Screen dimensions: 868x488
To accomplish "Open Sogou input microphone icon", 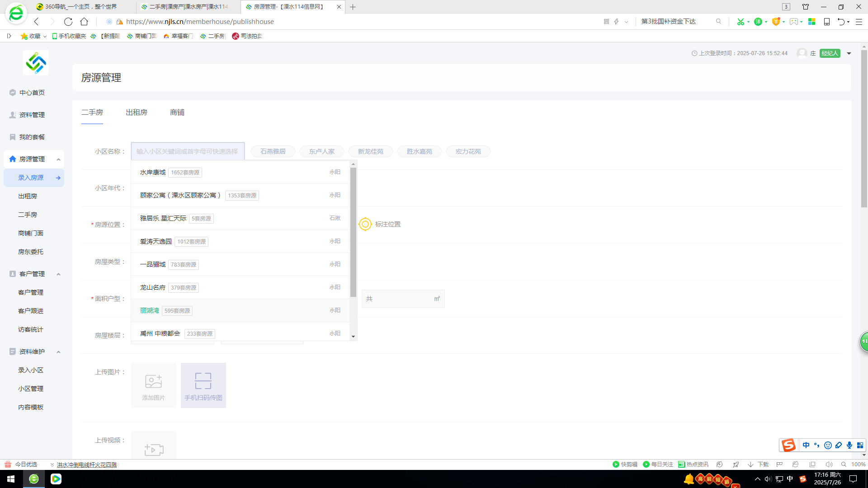I will [849, 445].
